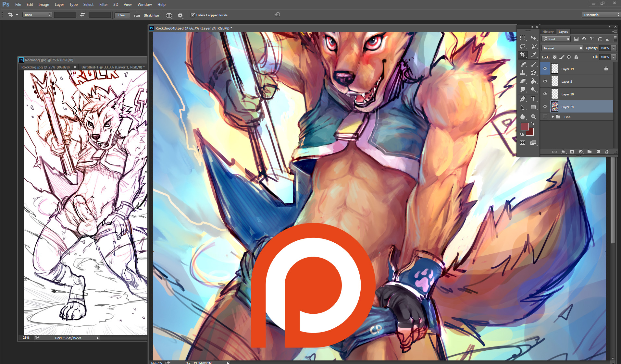Select the Zoom tool
This screenshot has width=621, height=364.
(533, 116)
